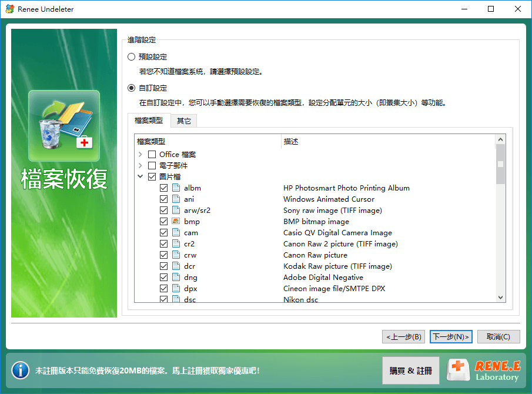
Task: Select the 'Windows Animated Cursor' description
Action: click(x=329, y=199)
